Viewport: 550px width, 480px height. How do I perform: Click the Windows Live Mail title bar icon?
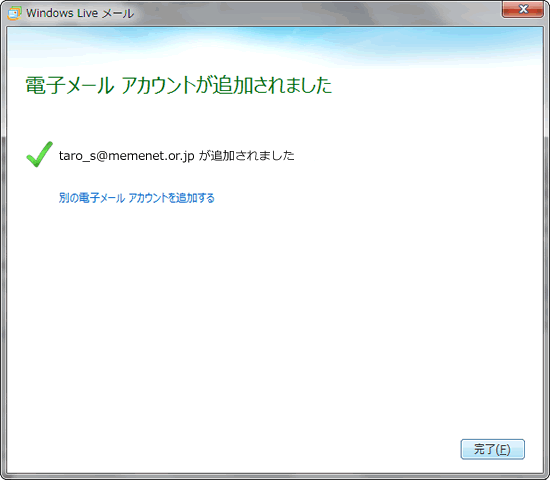click(14, 13)
